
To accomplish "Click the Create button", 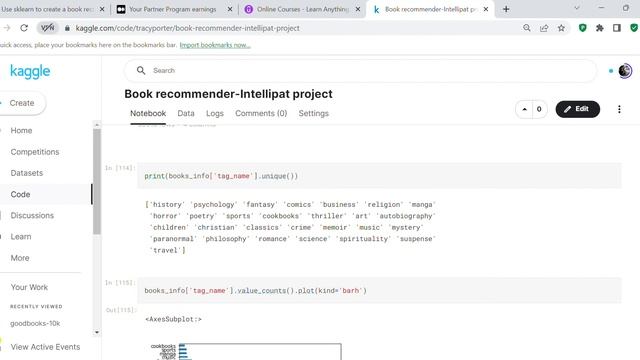I will click(x=22, y=103).
